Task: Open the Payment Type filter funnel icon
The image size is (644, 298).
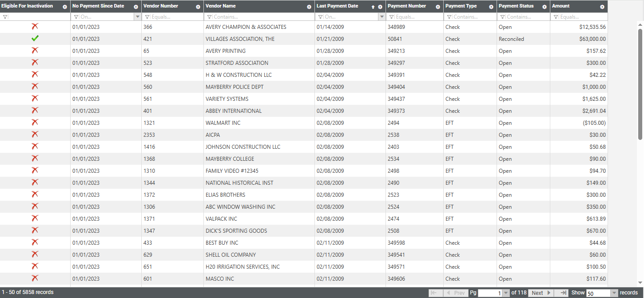Action: tap(449, 17)
